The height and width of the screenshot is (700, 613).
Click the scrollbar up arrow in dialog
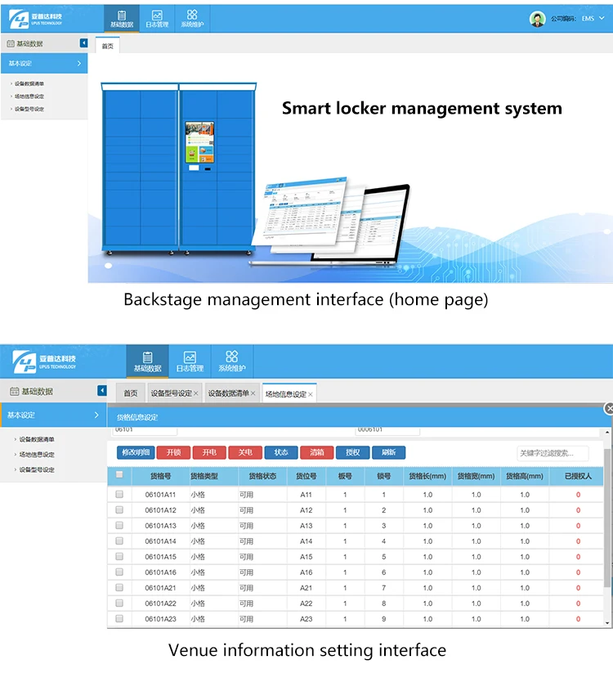607,433
